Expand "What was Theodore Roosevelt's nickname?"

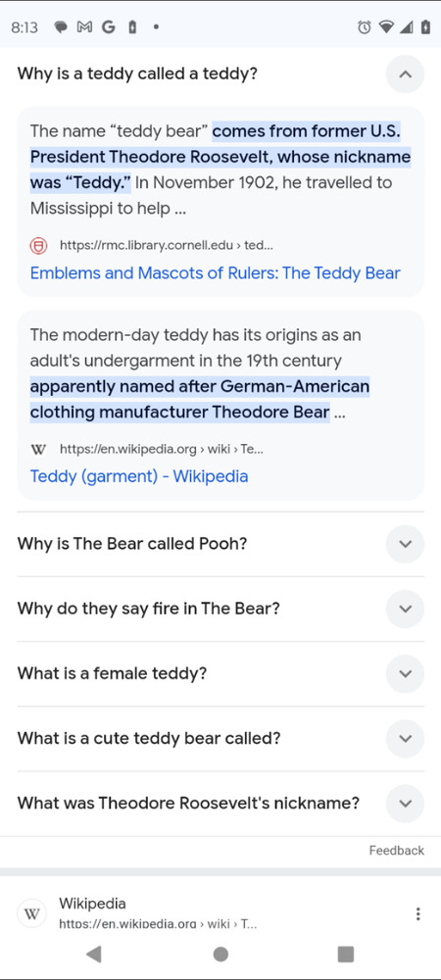click(x=405, y=804)
